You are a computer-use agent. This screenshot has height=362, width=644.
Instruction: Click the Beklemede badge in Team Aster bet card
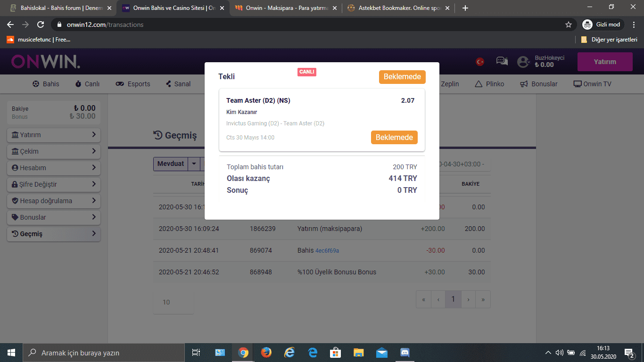(x=394, y=137)
